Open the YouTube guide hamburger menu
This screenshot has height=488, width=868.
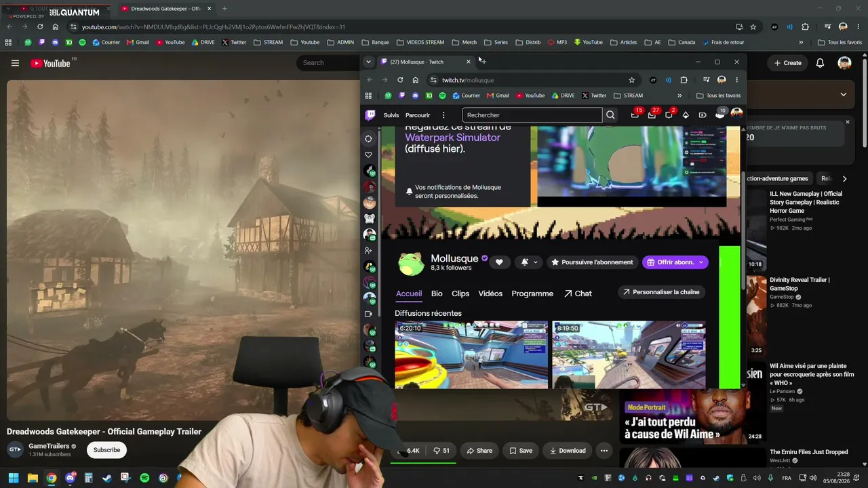click(x=15, y=63)
